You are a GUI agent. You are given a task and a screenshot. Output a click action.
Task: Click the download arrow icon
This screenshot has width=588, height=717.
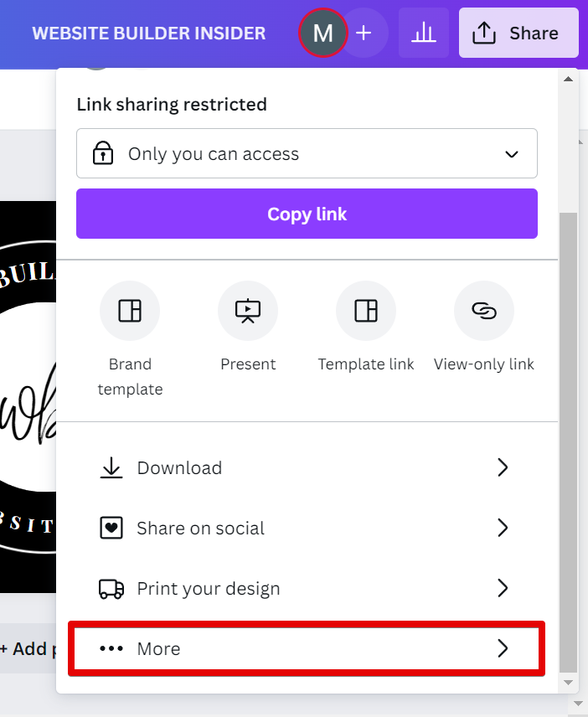pos(111,468)
